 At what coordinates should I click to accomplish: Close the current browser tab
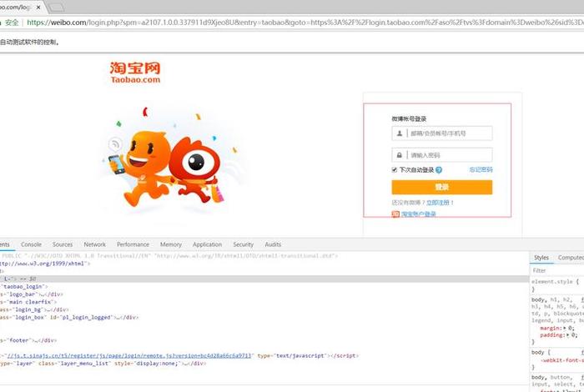tap(38, 7)
